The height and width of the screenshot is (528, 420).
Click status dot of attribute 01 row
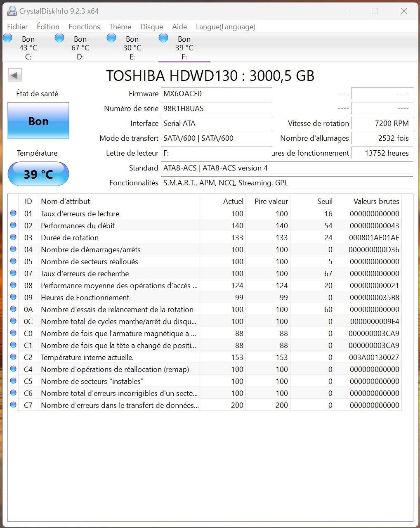(13, 213)
